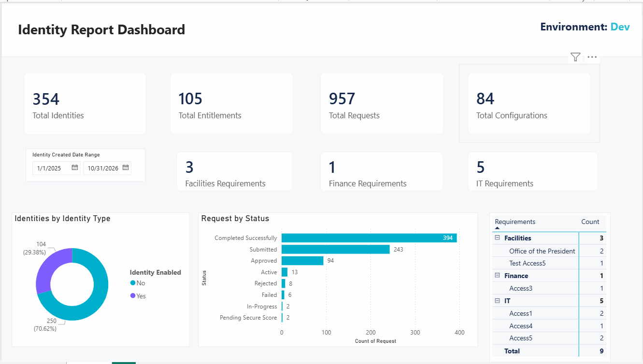This screenshot has height=364, width=643.
Task: Select the Submitted bar in Request by Status
Action: tap(336, 249)
